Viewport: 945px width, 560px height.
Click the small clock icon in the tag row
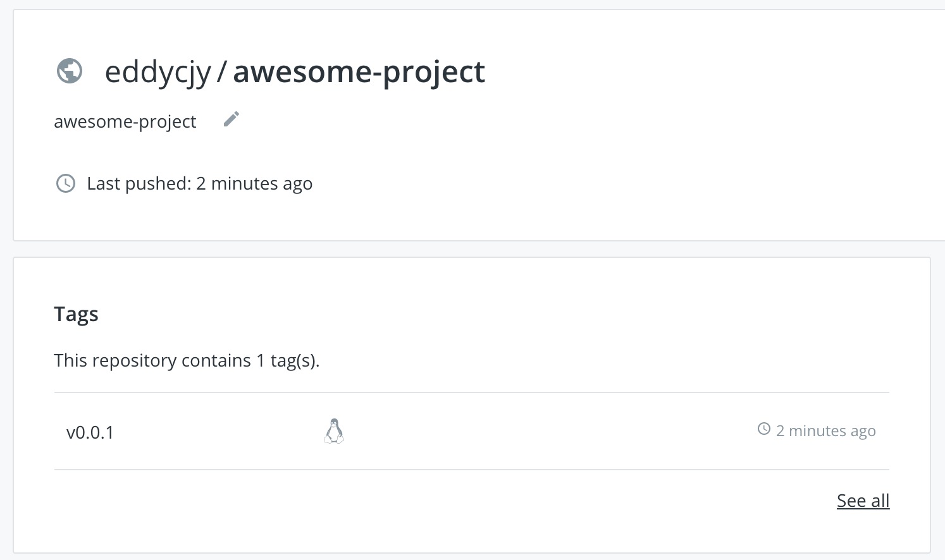pyautogui.click(x=764, y=429)
